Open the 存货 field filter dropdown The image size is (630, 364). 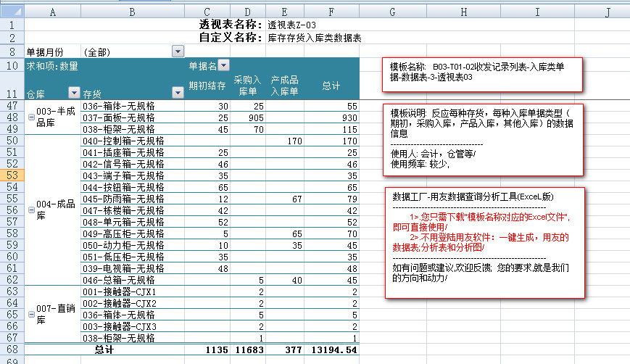(x=178, y=92)
